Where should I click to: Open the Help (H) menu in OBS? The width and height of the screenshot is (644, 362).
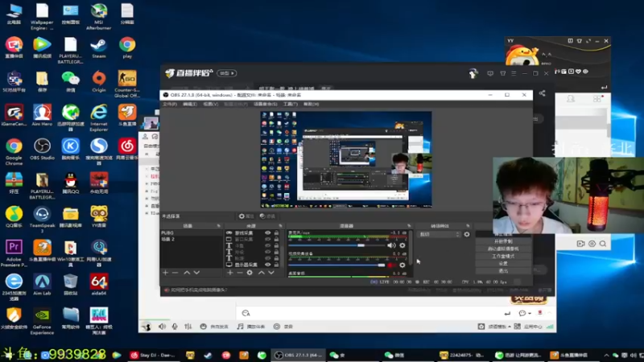pos(311,105)
